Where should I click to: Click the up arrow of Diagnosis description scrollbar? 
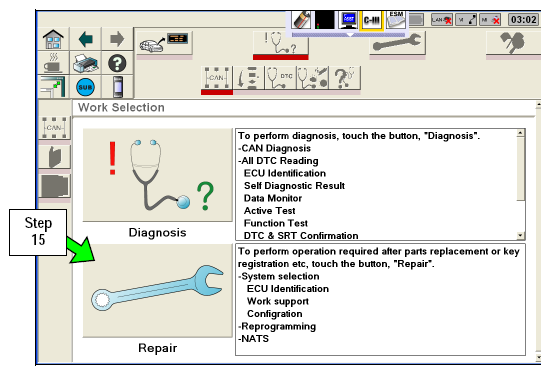[x=521, y=133]
